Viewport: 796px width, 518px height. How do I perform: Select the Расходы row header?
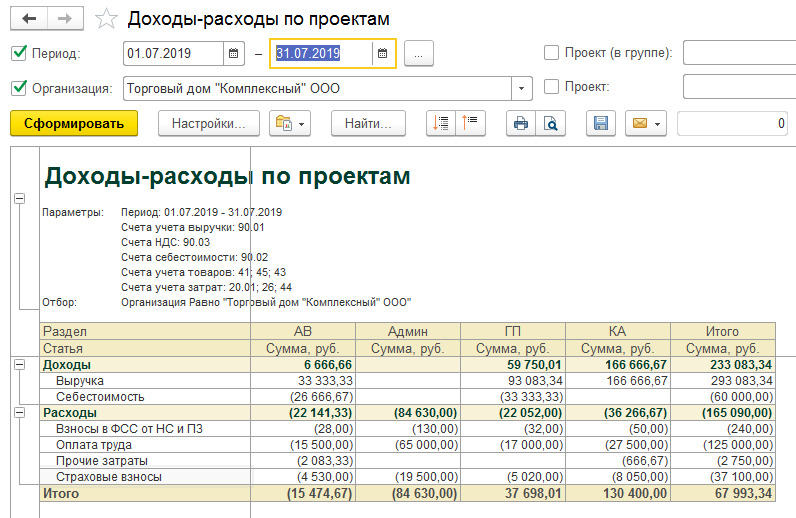[x=145, y=413]
